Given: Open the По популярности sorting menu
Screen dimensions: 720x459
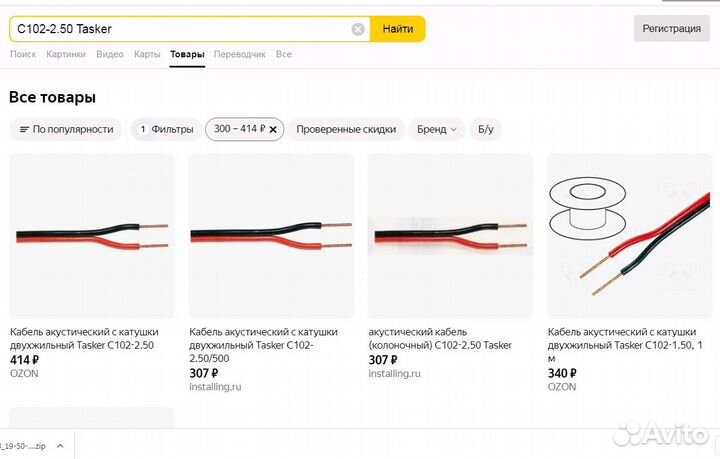Looking at the screenshot, I should (66, 129).
